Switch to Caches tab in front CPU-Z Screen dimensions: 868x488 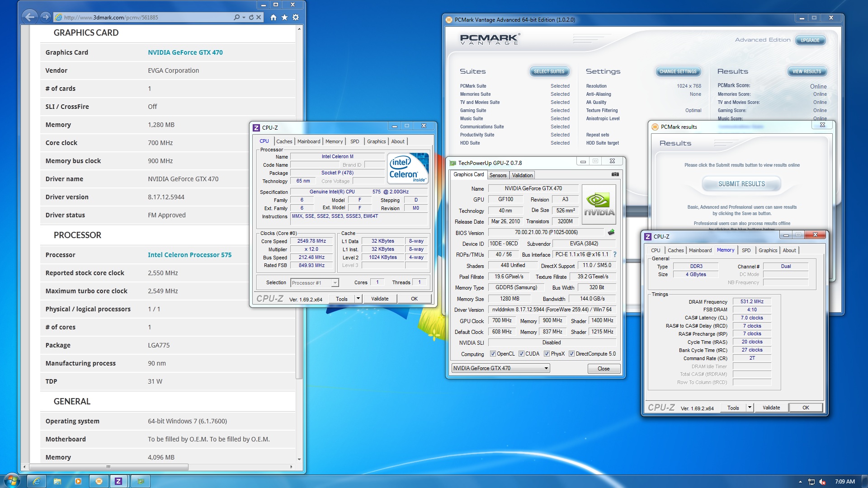pyautogui.click(x=284, y=141)
